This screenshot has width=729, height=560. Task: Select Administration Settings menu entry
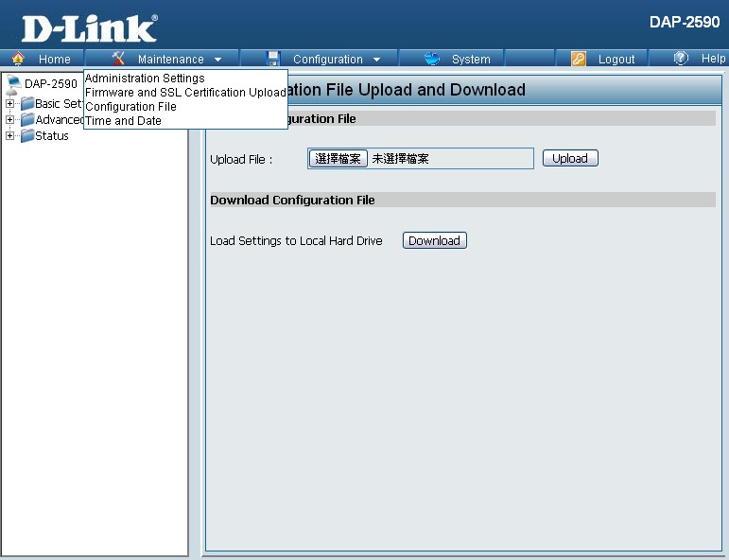coord(145,79)
